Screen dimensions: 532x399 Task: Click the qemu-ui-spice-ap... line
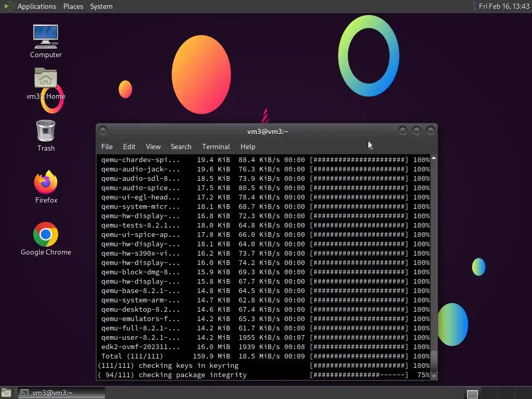(265, 234)
